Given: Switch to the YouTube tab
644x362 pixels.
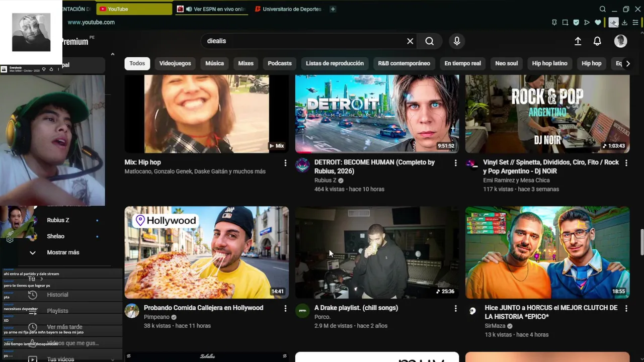Looking at the screenshot, I should coord(134,9).
